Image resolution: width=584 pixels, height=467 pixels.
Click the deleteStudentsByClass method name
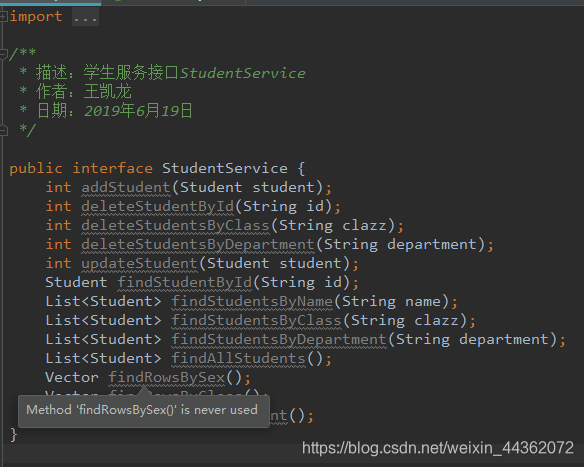pos(175,225)
